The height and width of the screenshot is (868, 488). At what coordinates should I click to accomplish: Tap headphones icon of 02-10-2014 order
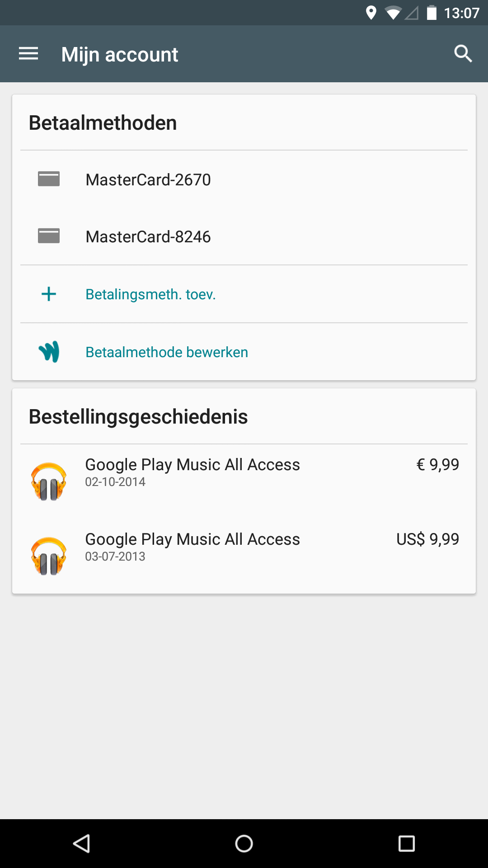[49, 481]
